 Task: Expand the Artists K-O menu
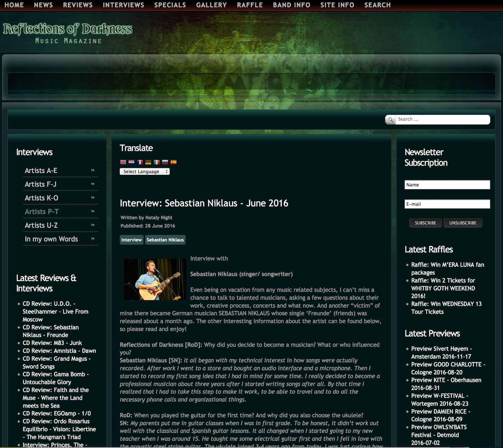click(61, 198)
